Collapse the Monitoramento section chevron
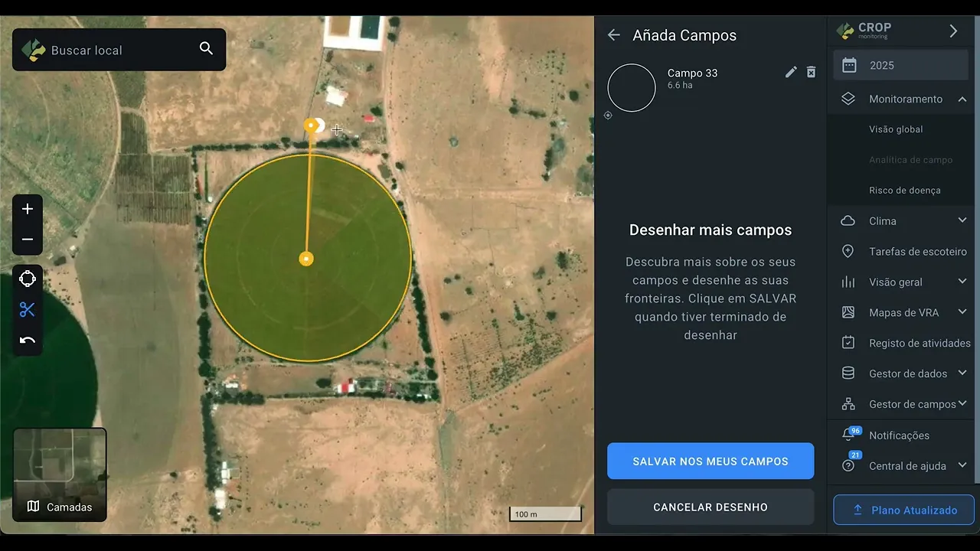 [x=962, y=99]
